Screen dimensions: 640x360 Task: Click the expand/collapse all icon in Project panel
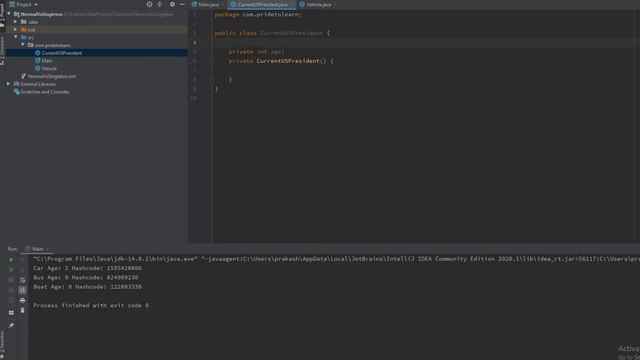click(x=160, y=4)
